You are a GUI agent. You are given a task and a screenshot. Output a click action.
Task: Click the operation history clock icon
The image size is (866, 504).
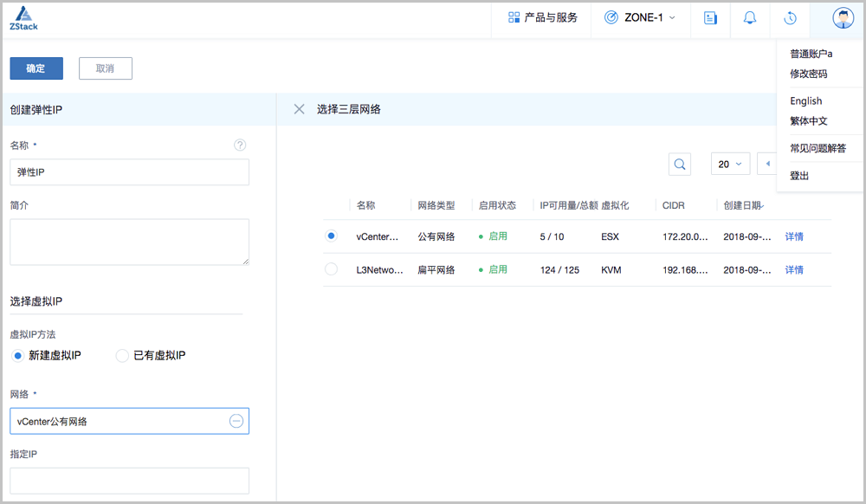[x=790, y=18]
